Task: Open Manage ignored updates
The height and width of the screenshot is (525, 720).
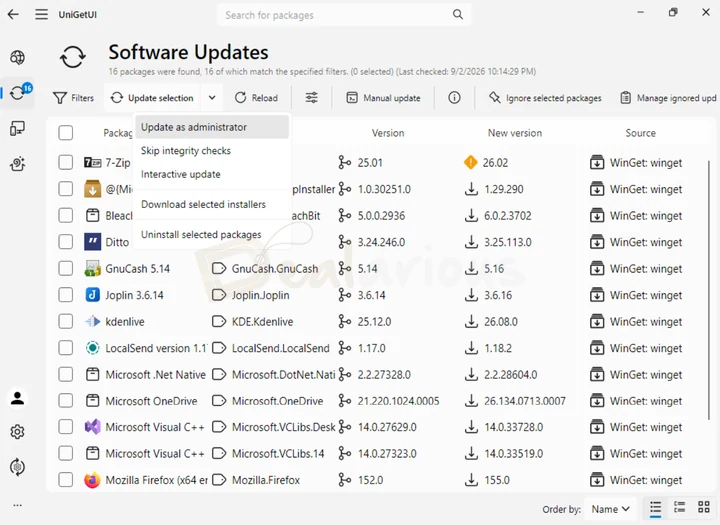Action: point(668,98)
